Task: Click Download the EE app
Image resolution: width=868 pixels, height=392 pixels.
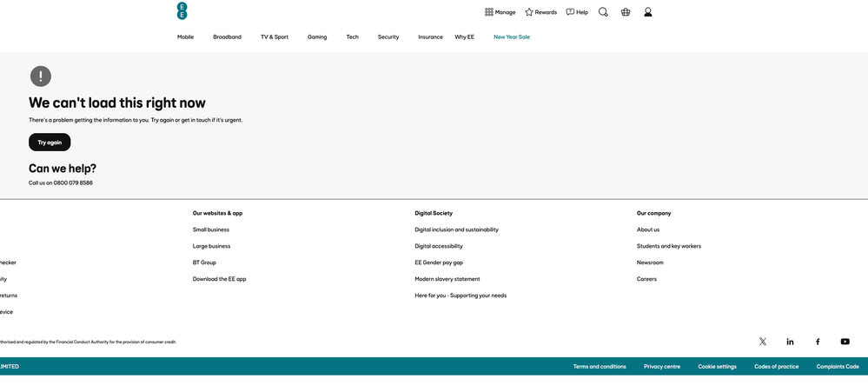Action: (x=219, y=279)
